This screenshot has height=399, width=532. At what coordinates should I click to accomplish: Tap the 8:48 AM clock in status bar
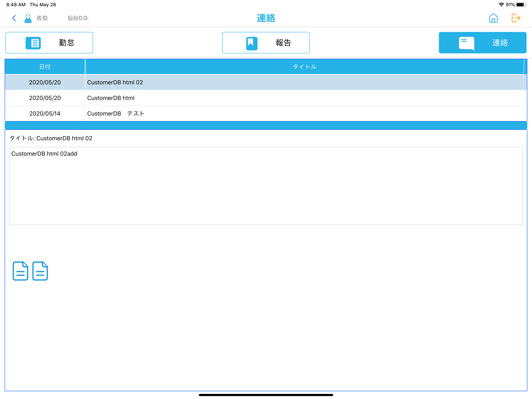[x=16, y=4]
